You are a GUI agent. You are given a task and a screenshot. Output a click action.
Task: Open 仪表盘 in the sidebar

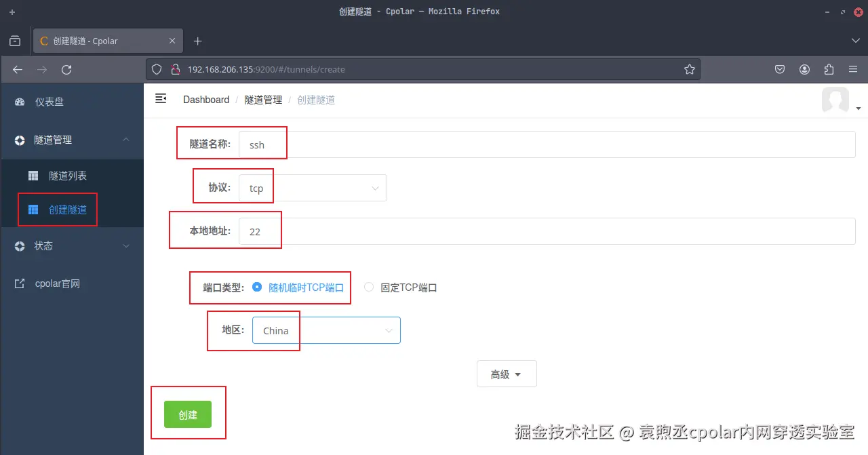point(72,102)
